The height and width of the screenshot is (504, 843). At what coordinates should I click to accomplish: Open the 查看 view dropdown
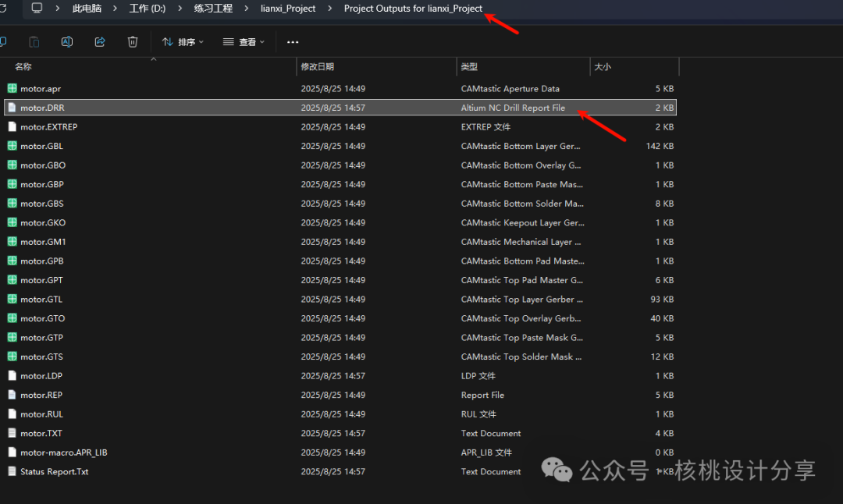coord(244,42)
